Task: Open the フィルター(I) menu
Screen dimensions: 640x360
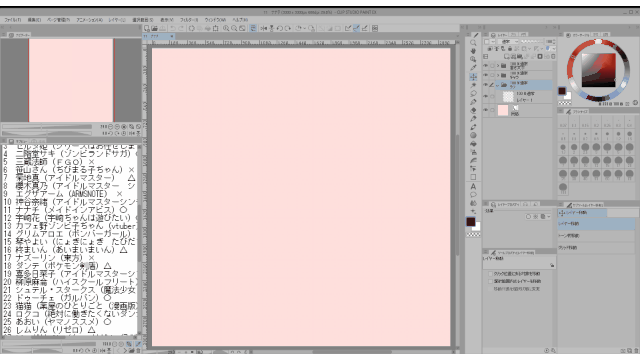Action: (x=189, y=20)
